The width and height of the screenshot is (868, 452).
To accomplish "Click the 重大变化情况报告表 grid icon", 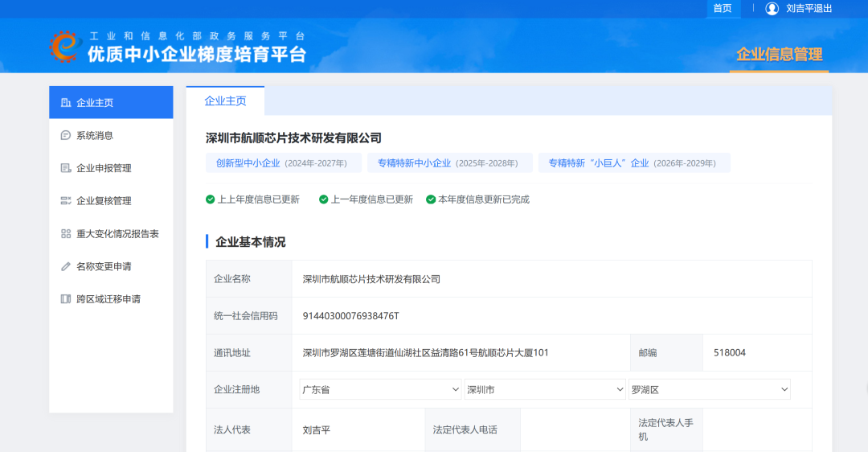I will click(x=66, y=234).
